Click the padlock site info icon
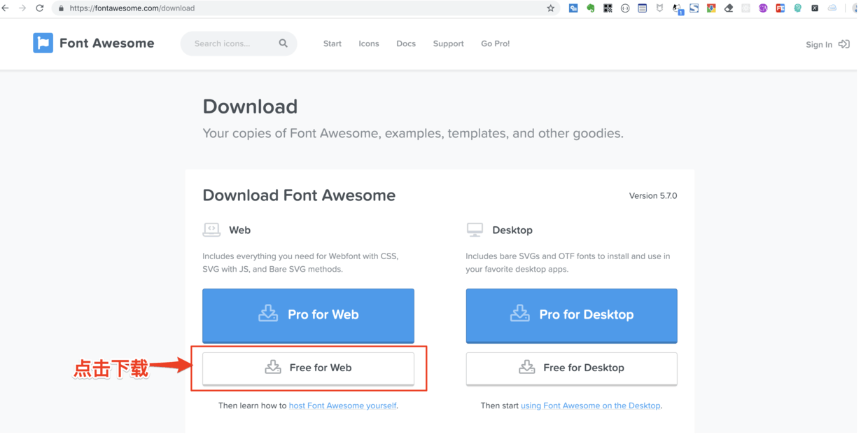Viewport: 868px width, 444px height. pyautogui.click(x=61, y=8)
